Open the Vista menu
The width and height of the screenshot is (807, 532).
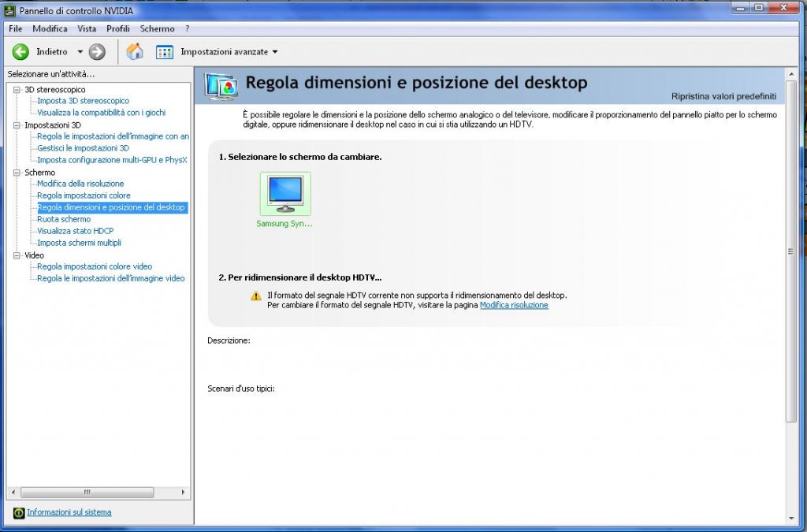(x=87, y=29)
